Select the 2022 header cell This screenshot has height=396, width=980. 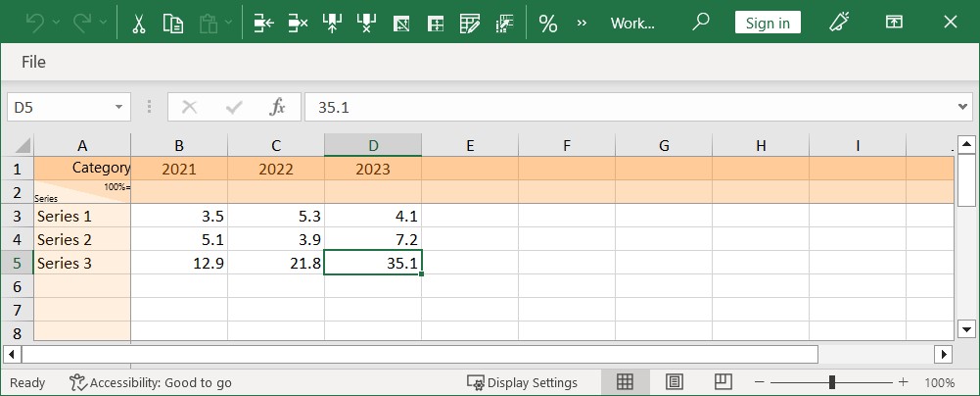(276, 169)
